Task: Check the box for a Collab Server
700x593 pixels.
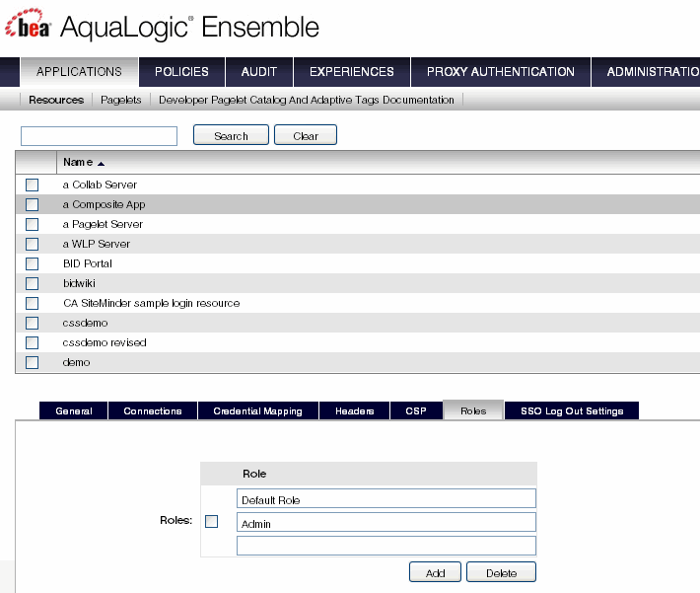Action: point(33,185)
